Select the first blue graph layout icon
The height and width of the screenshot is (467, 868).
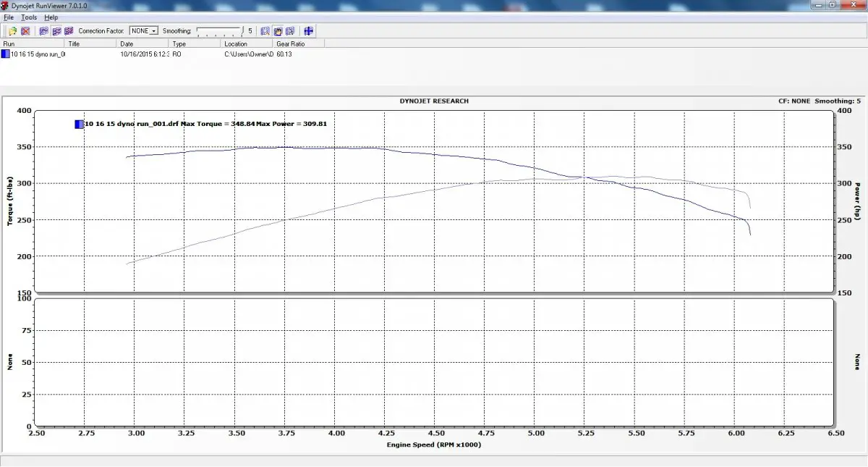coord(43,31)
